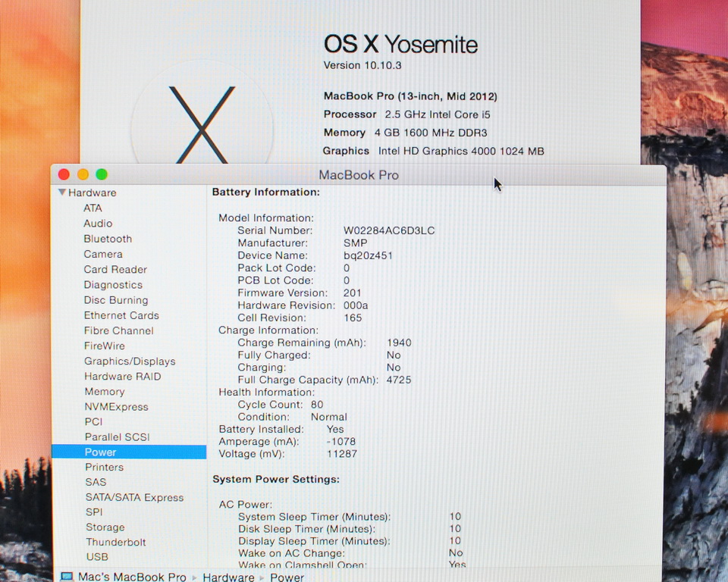Viewport: 728px width, 582px height.
Task: Click Charge Remaining value 1940
Action: [x=399, y=343]
